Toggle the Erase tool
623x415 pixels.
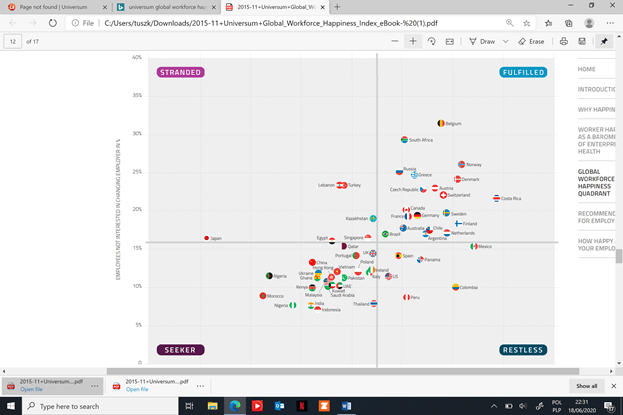529,42
